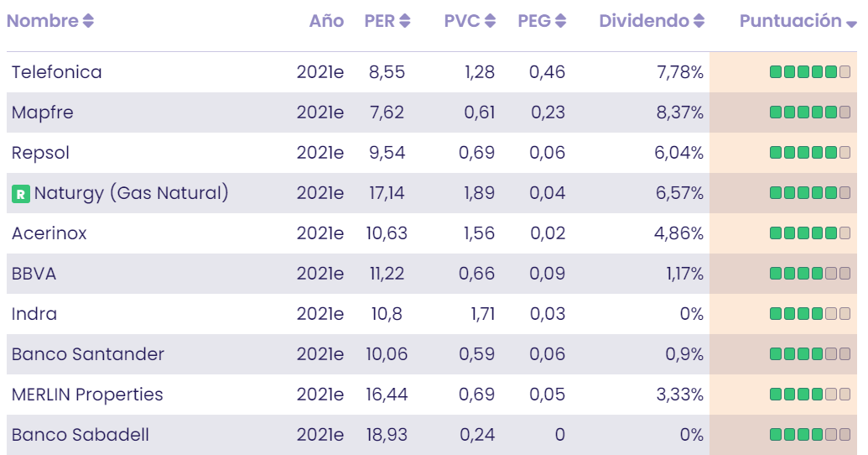
Task: Click the PEG sort arrows icon
Action: [x=561, y=22]
